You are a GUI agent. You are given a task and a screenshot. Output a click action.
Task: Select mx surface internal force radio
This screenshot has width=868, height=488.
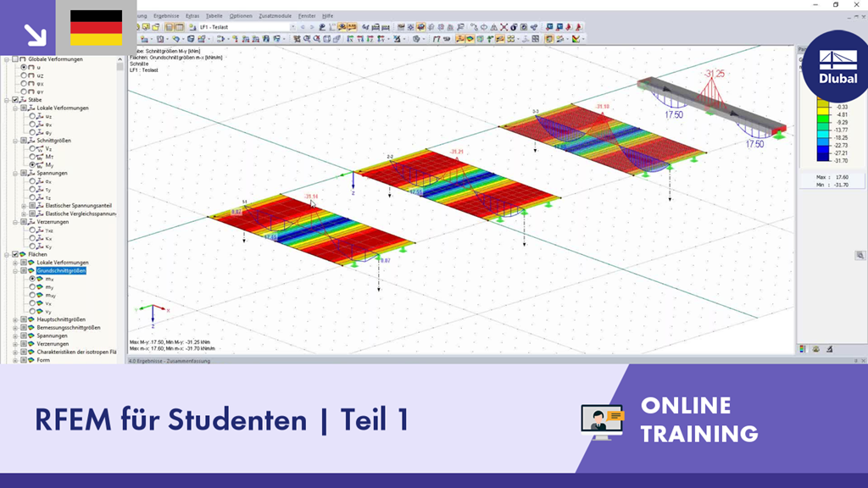coord(32,279)
